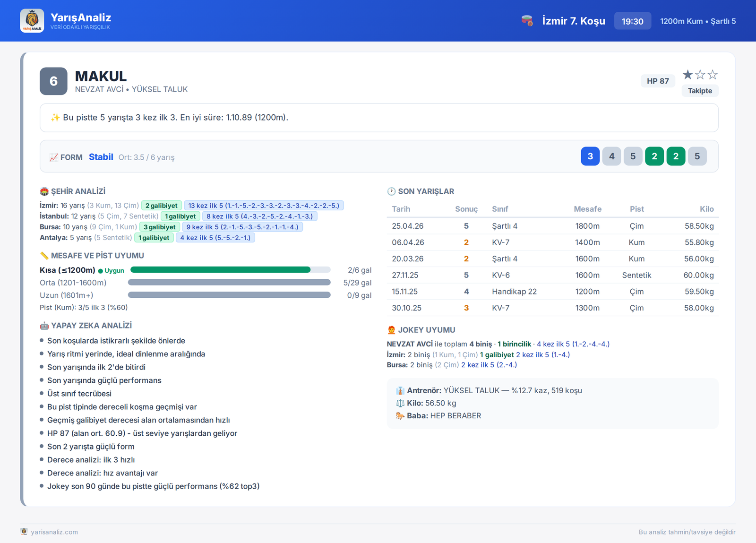
Task: Click the jockey icon beside JOKEY UYUMU
Action: 391,330
